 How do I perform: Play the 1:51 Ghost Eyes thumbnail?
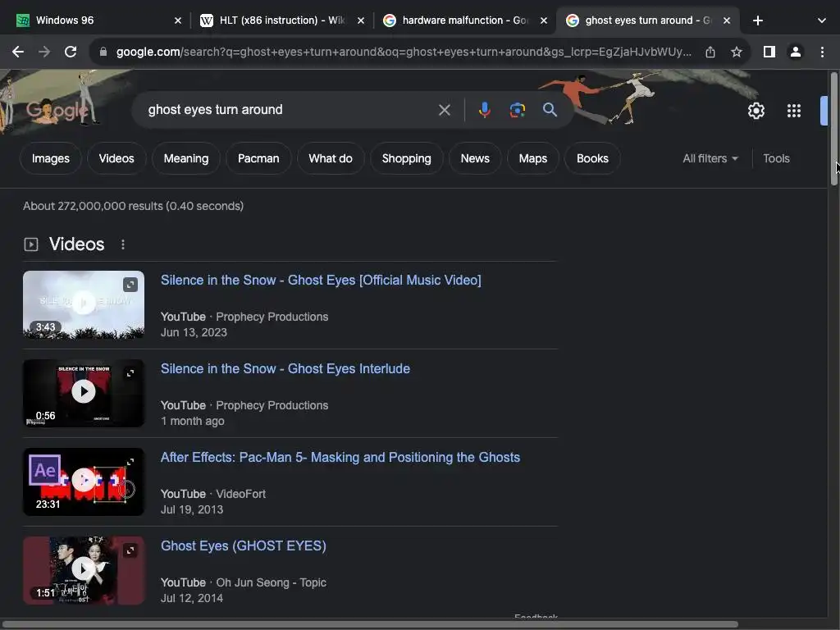[x=84, y=570]
